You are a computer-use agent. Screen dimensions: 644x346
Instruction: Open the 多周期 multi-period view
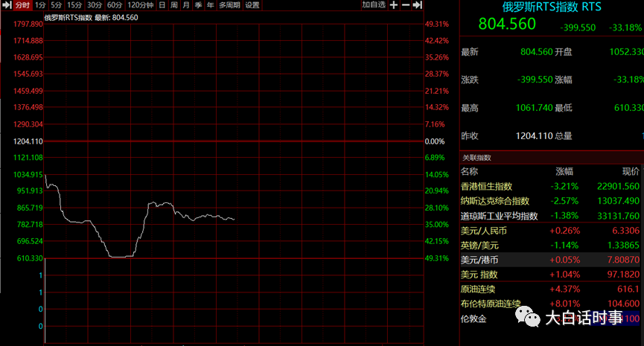tap(229, 5)
